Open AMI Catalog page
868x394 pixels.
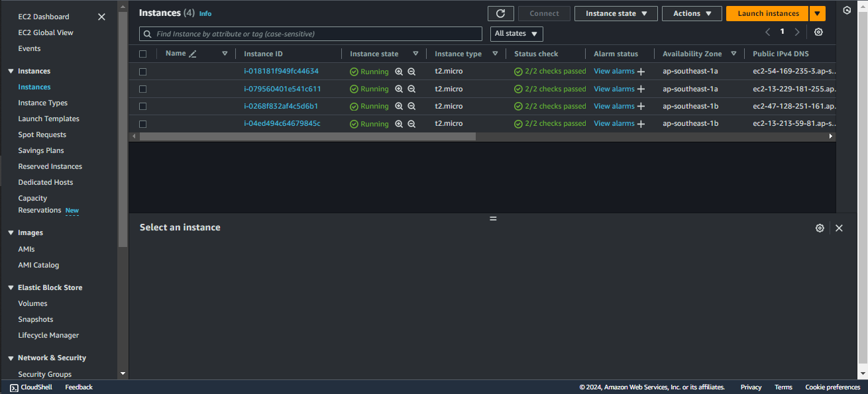38,265
